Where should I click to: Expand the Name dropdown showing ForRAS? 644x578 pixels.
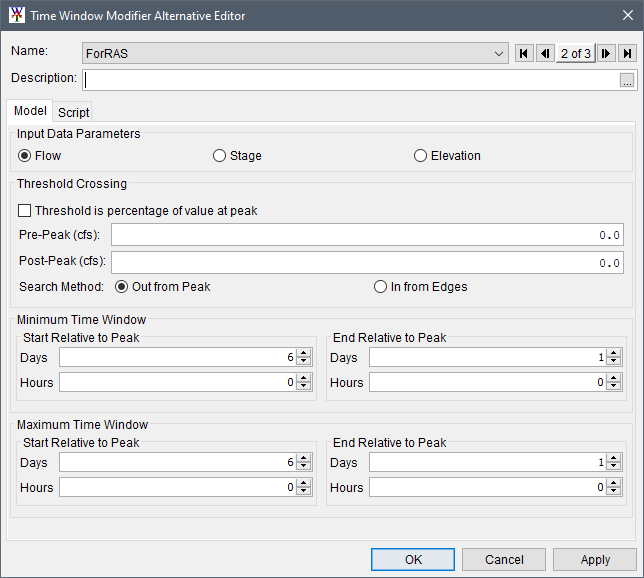click(500, 54)
